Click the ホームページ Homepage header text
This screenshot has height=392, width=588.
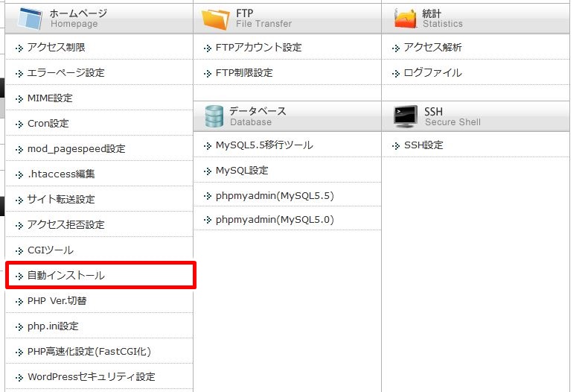78,19
